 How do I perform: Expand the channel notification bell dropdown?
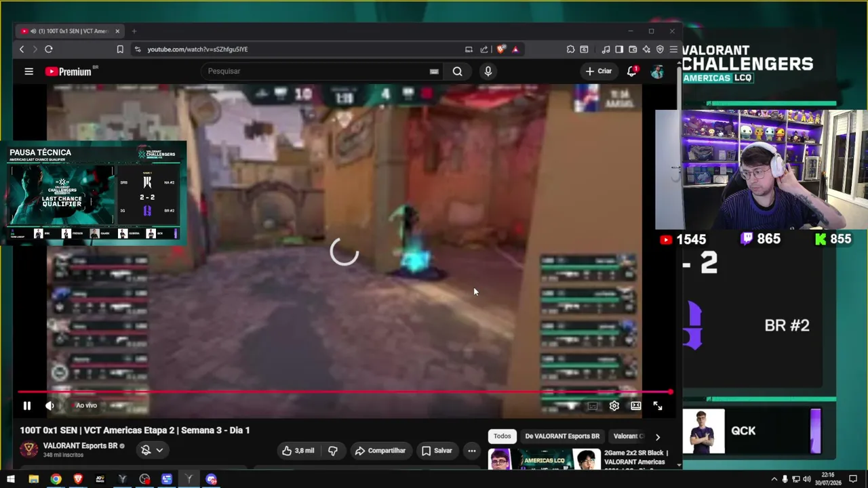152,451
